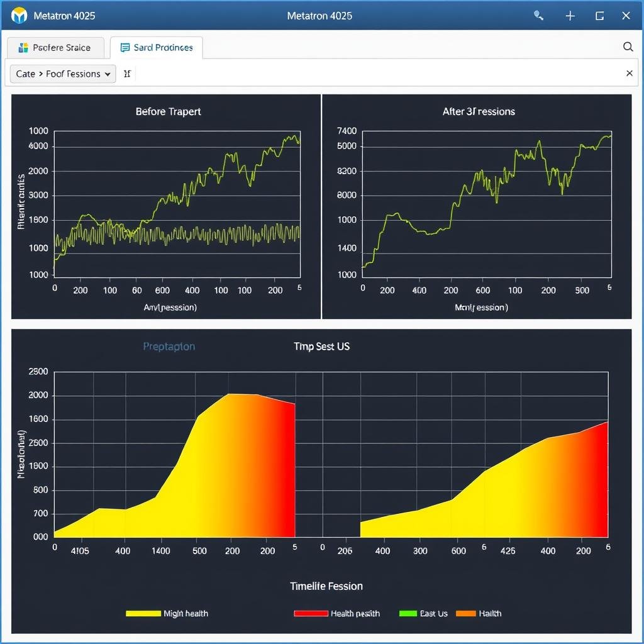The image size is (644, 644).
Task: Click the left yellow-to-red area chart
Action: (220, 478)
